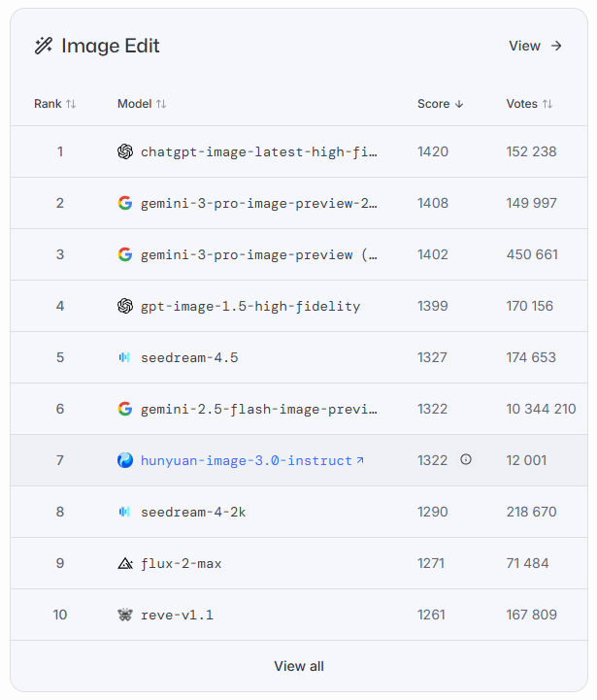Click the butterfly icon beside reve-v1.1
597x700 pixels.
click(125, 615)
